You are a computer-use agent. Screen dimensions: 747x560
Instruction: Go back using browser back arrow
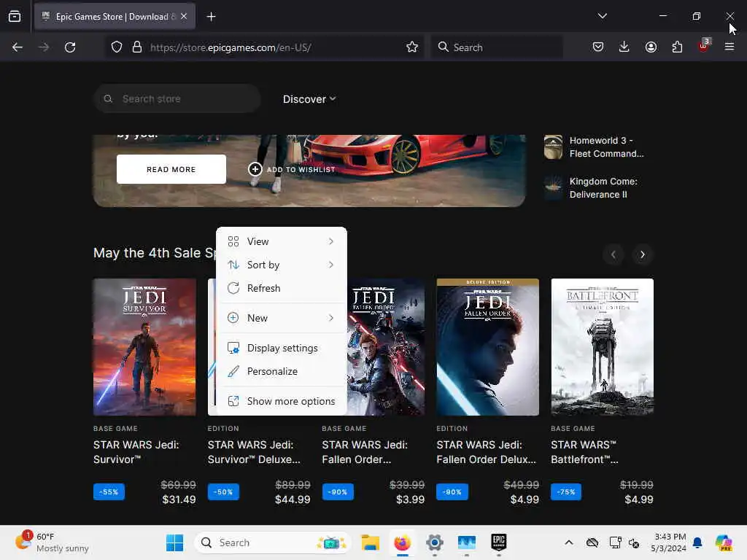18,47
